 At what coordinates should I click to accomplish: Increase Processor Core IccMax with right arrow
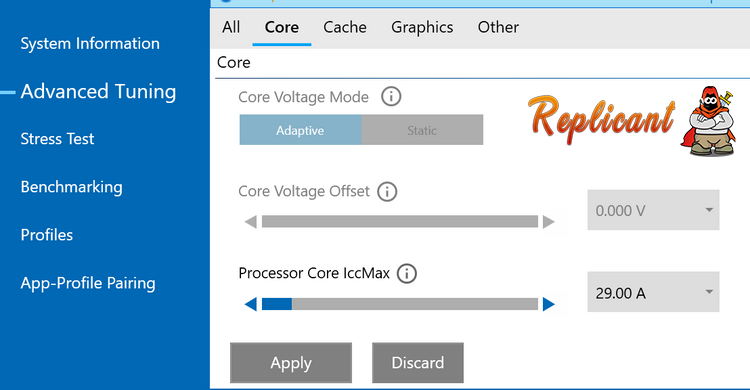(549, 304)
